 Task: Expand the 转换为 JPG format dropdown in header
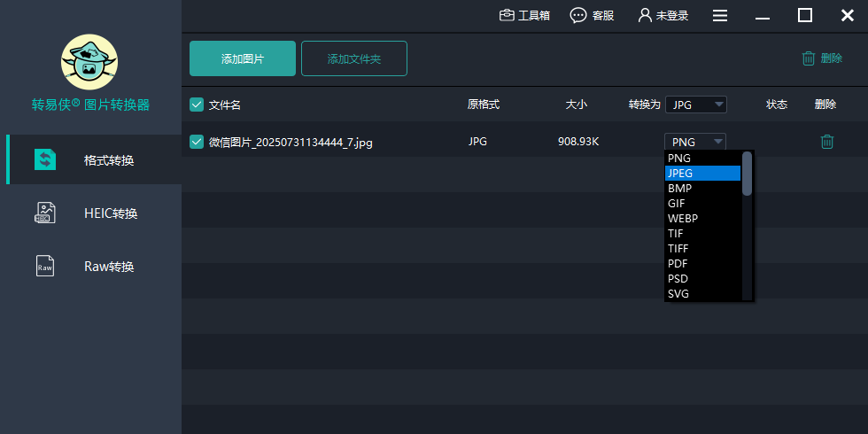pos(695,105)
